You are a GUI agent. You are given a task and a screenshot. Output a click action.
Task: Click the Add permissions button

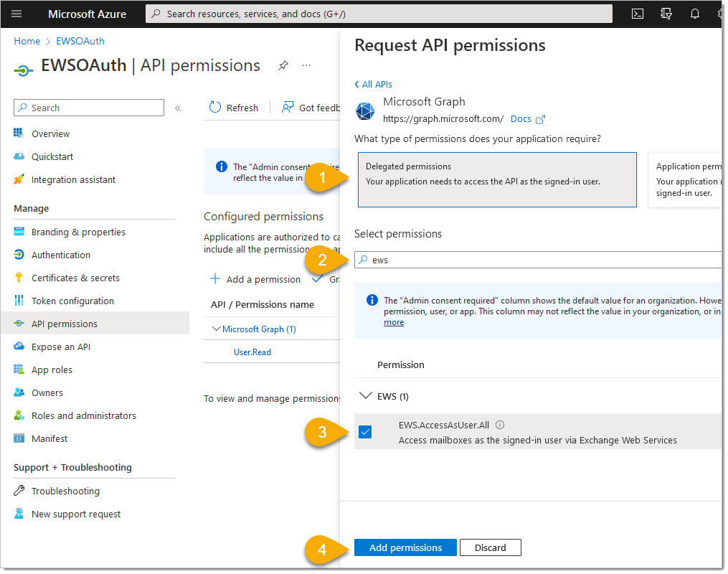pyautogui.click(x=407, y=549)
